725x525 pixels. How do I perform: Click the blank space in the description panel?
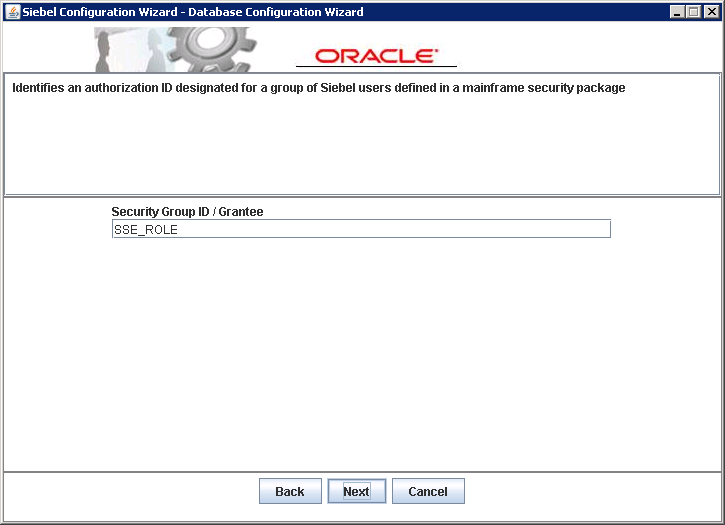[360, 150]
